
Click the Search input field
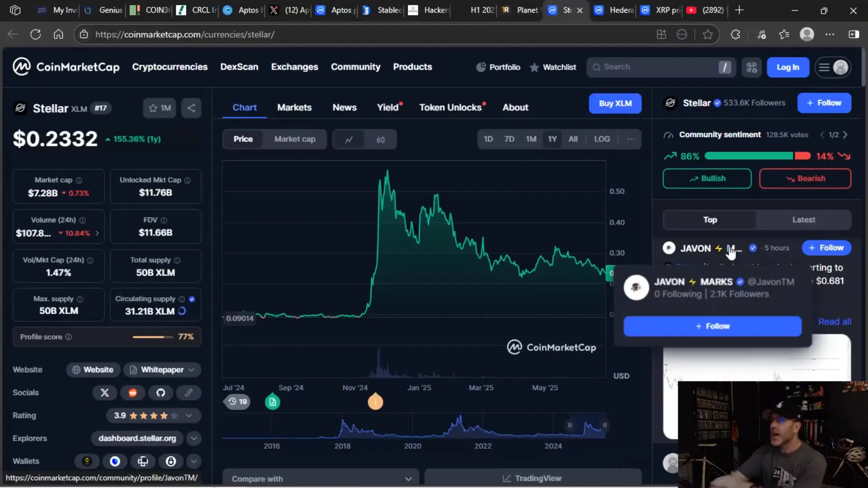pos(661,67)
